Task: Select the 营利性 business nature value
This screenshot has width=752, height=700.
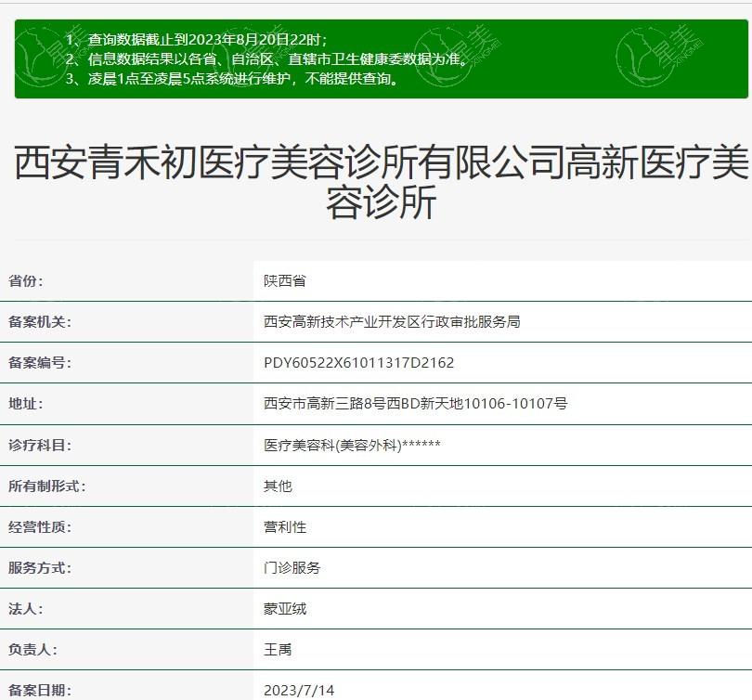Action: tap(284, 526)
